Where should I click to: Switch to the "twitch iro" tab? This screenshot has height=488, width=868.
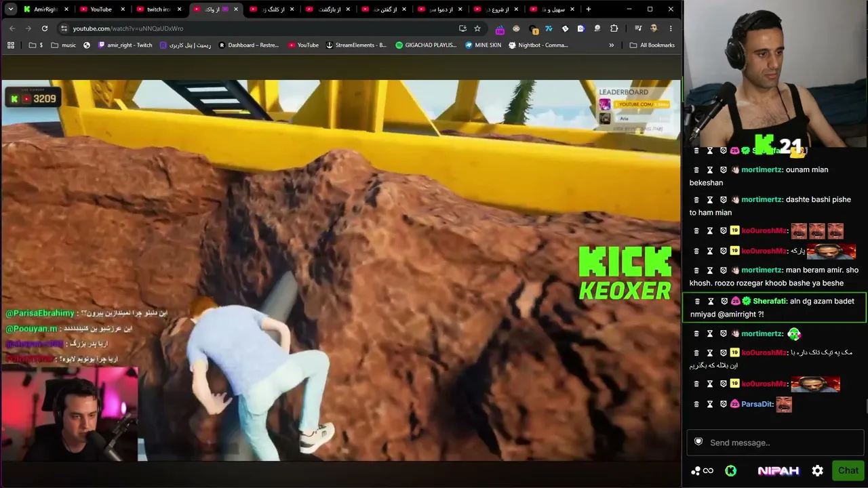(158, 9)
